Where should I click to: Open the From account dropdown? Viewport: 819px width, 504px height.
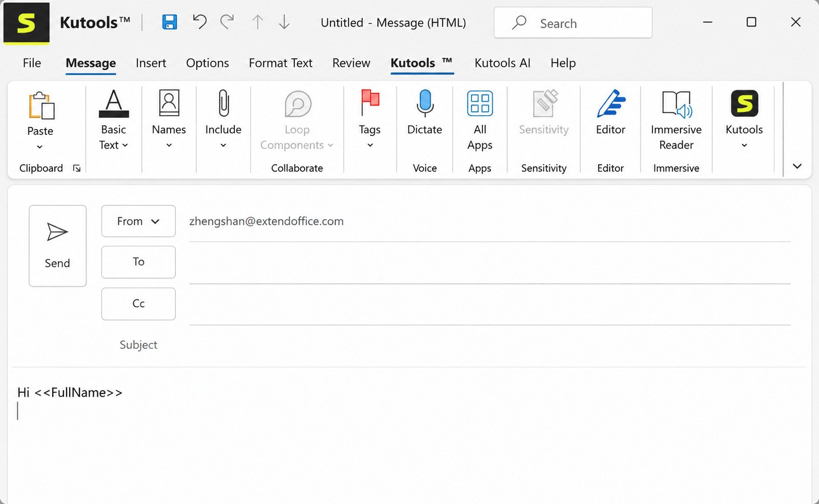138,221
